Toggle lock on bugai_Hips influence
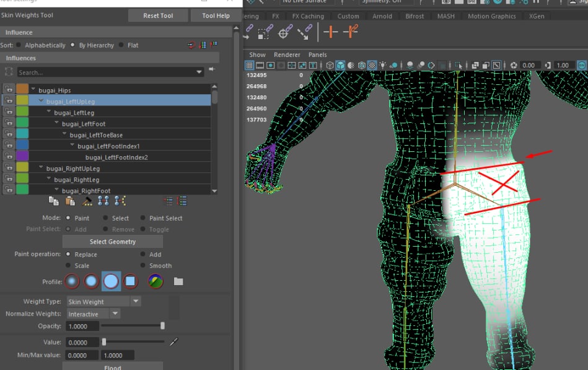588x370 pixels. [8, 89]
